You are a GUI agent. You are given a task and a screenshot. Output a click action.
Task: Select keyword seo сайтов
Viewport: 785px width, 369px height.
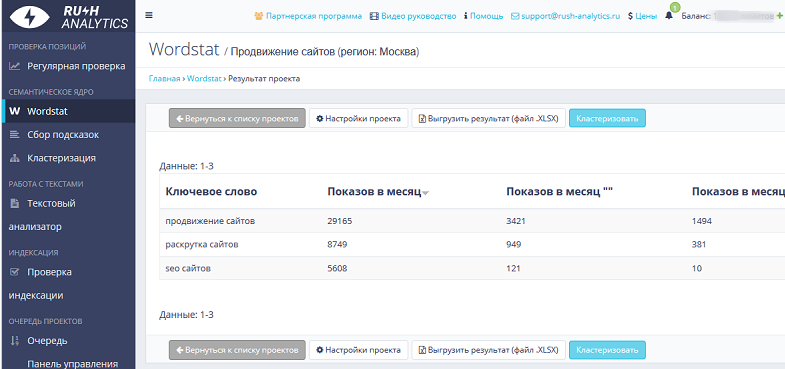coord(188,269)
